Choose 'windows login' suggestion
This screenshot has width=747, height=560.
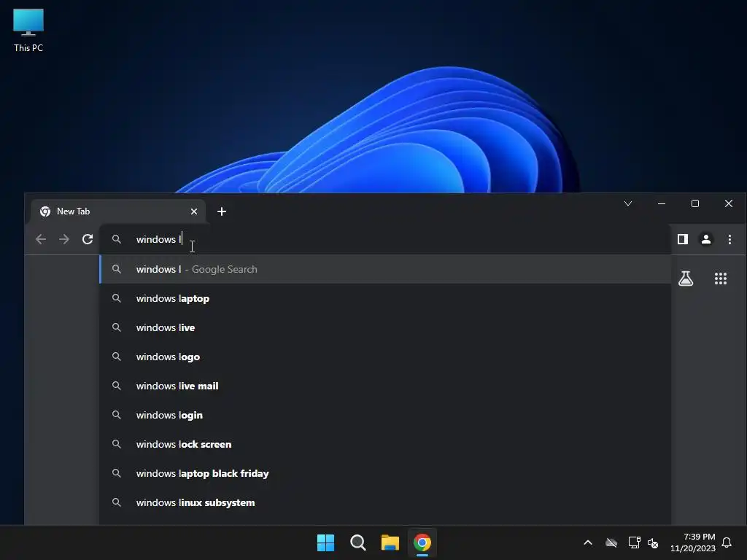[385, 415]
